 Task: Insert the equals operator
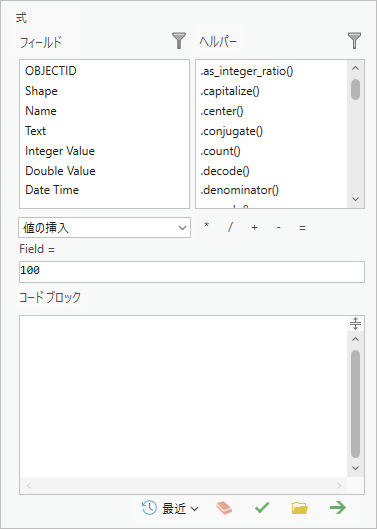(302, 228)
